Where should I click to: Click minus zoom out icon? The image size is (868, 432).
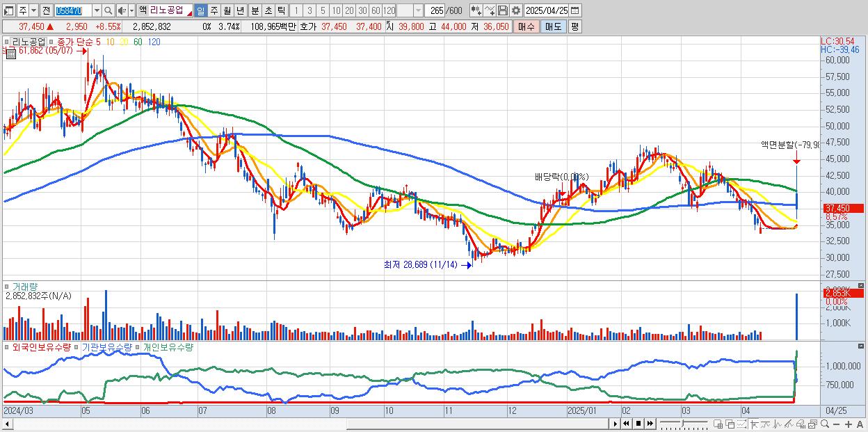coord(837,424)
